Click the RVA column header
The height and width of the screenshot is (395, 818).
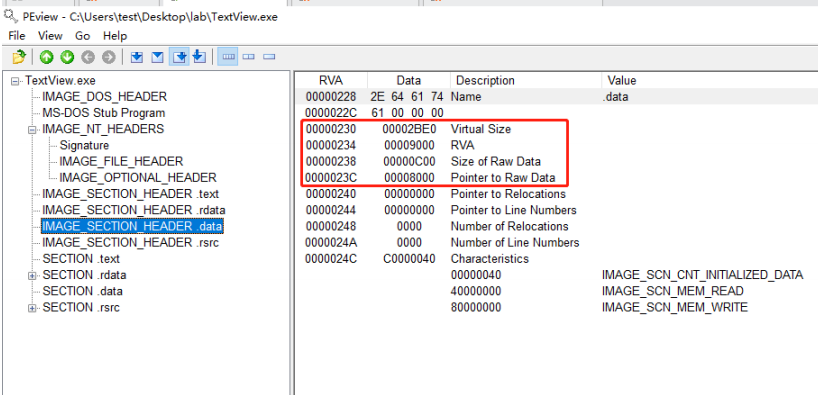pyautogui.click(x=331, y=80)
